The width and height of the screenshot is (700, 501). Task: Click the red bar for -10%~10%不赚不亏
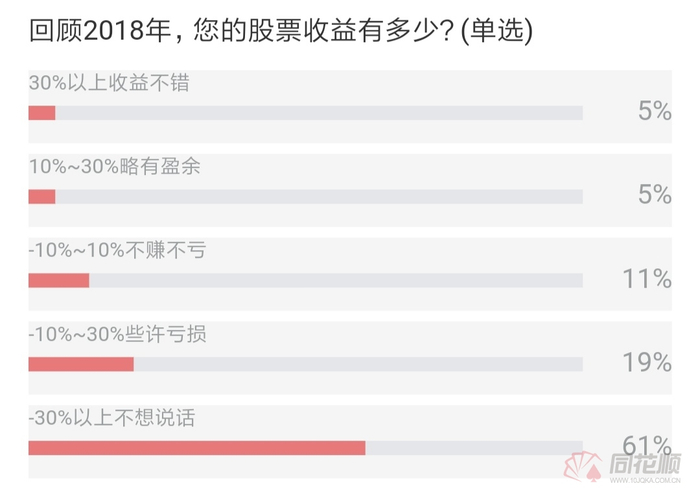(x=59, y=280)
